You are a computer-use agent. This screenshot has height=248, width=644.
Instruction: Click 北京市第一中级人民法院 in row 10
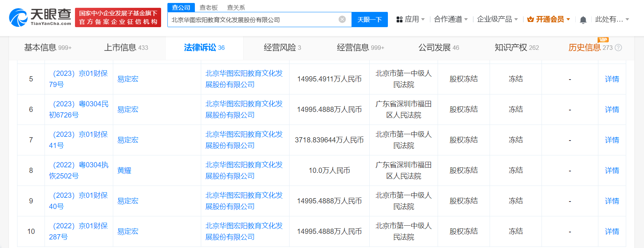(404, 231)
